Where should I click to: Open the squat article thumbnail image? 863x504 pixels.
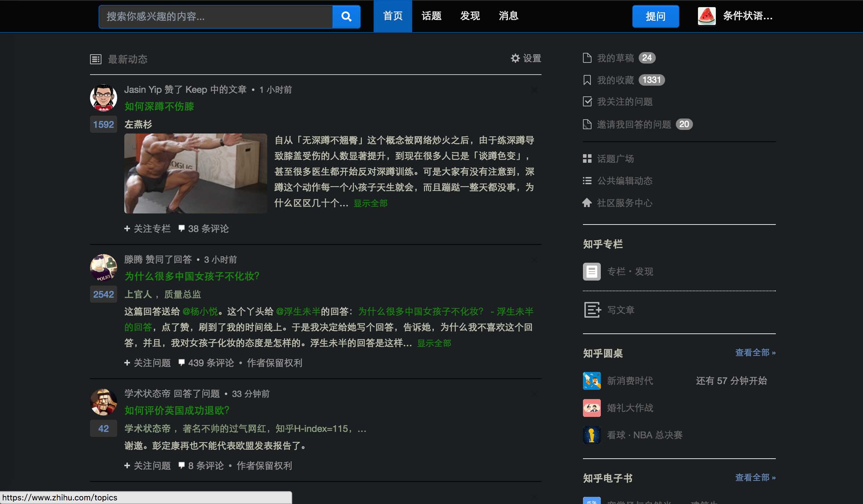click(196, 173)
